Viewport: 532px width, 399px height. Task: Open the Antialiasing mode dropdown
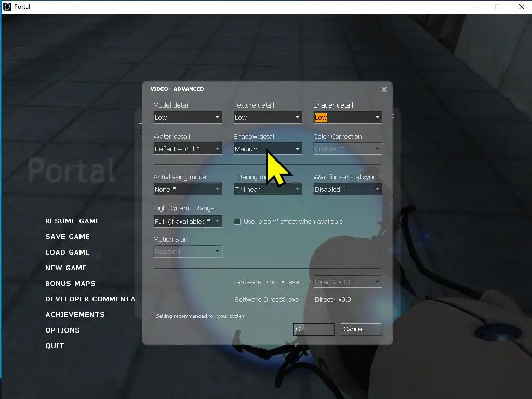[x=188, y=189]
